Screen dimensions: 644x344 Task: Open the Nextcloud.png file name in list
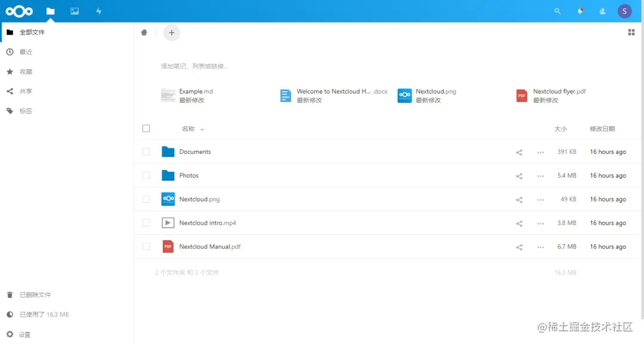tap(199, 200)
